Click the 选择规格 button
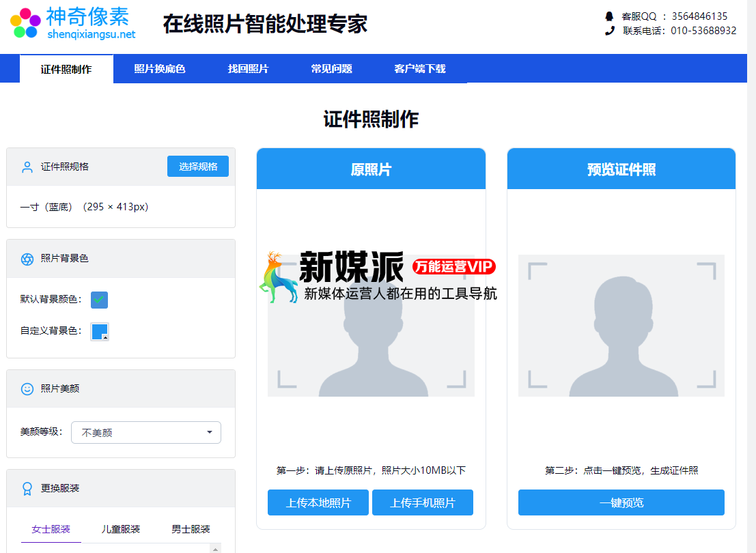 click(x=197, y=167)
